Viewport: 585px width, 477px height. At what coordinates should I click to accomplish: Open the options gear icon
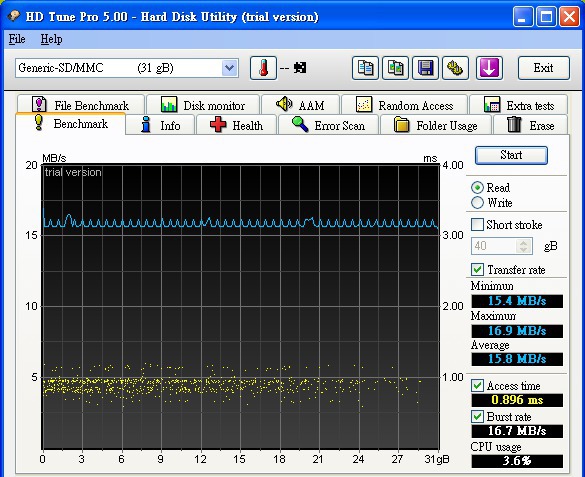455,68
